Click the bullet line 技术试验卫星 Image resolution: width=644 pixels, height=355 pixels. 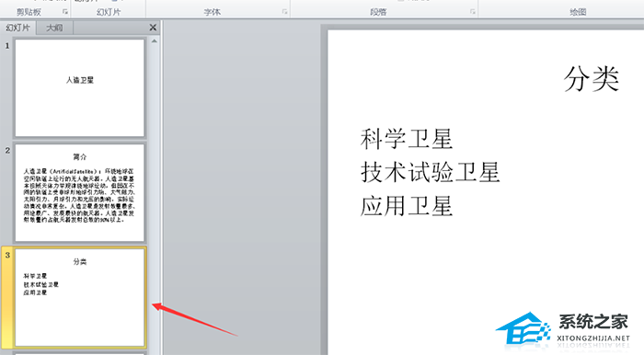pos(430,172)
